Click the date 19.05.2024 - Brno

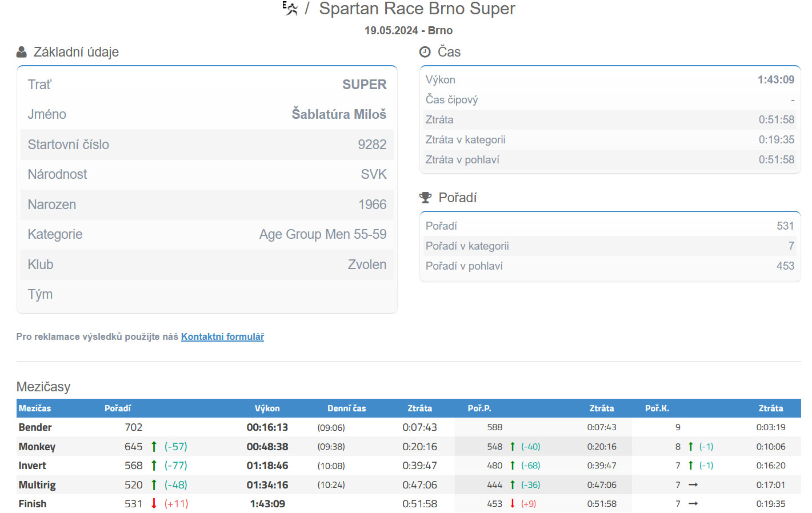tap(409, 31)
